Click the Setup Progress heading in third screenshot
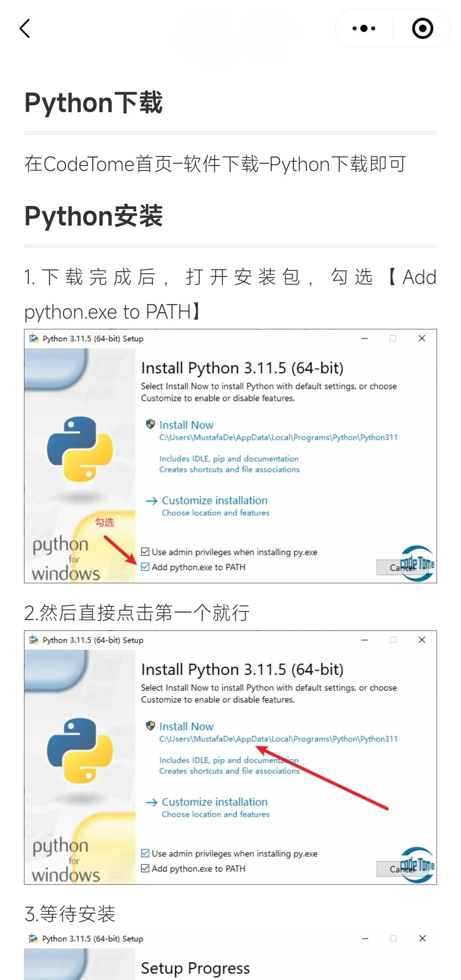461x980 pixels. (x=195, y=968)
